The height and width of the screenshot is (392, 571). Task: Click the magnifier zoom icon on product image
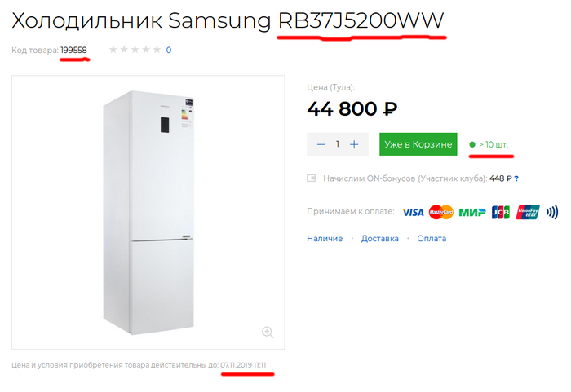point(267,332)
